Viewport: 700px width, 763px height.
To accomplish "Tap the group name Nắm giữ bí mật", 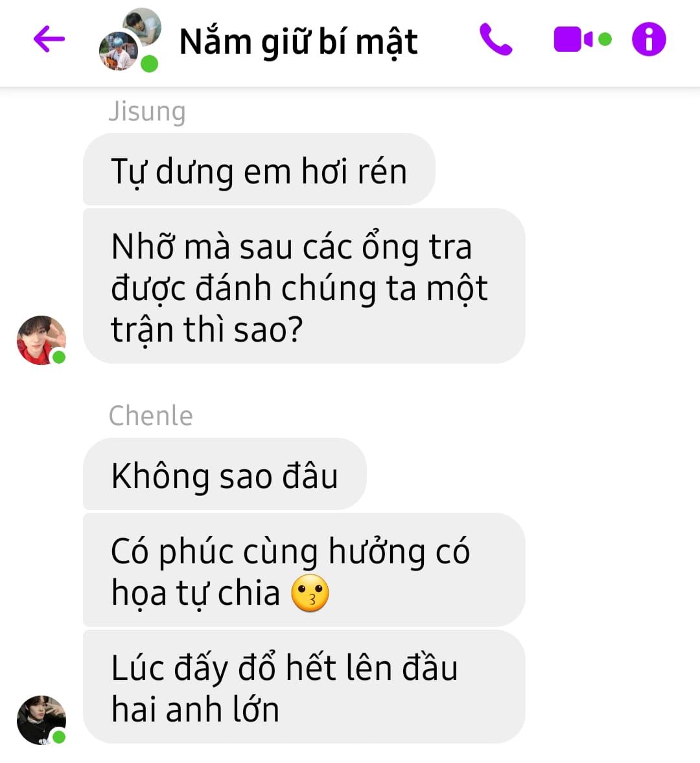I will (298, 42).
